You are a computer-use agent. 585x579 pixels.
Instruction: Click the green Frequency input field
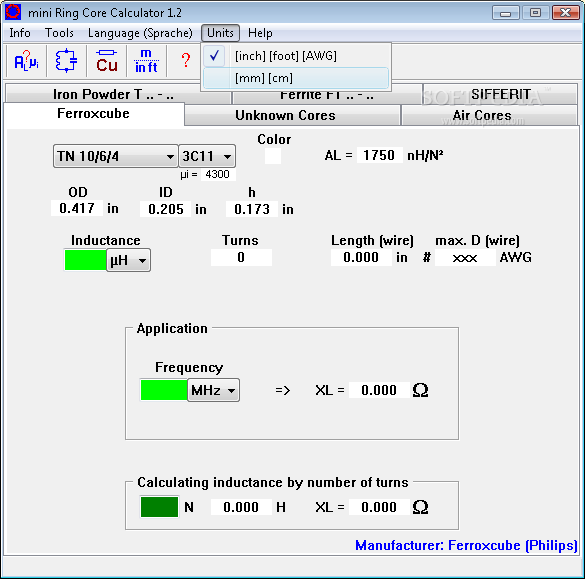(164, 390)
